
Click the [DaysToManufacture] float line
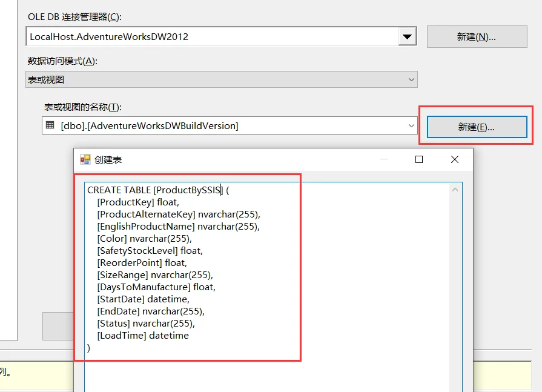point(156,287)
